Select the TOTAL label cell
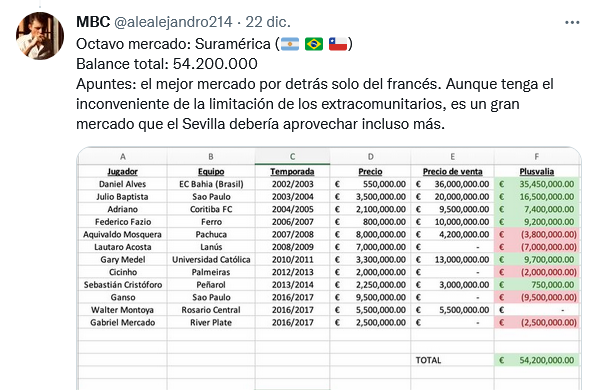The height and width of the screenshot is (390, 598). click(x=452, y=360)
